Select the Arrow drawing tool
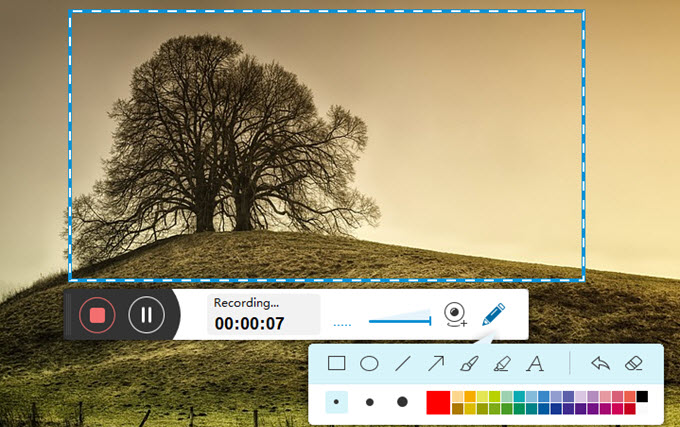680x427 pixels. [x=436, y=364]
